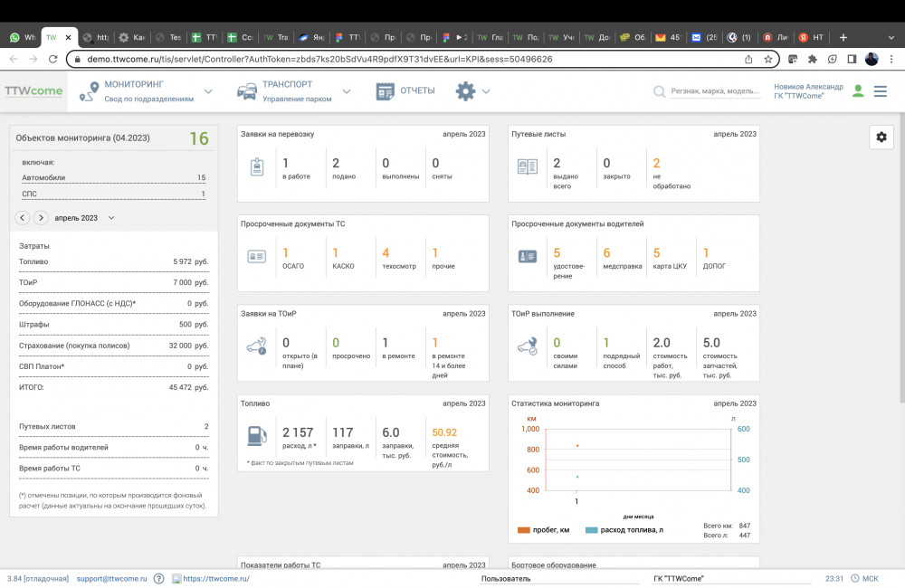The image size is (905, 588).
Task: Open the support@ttwcome.ru link
Action: (x=110, y=578)
